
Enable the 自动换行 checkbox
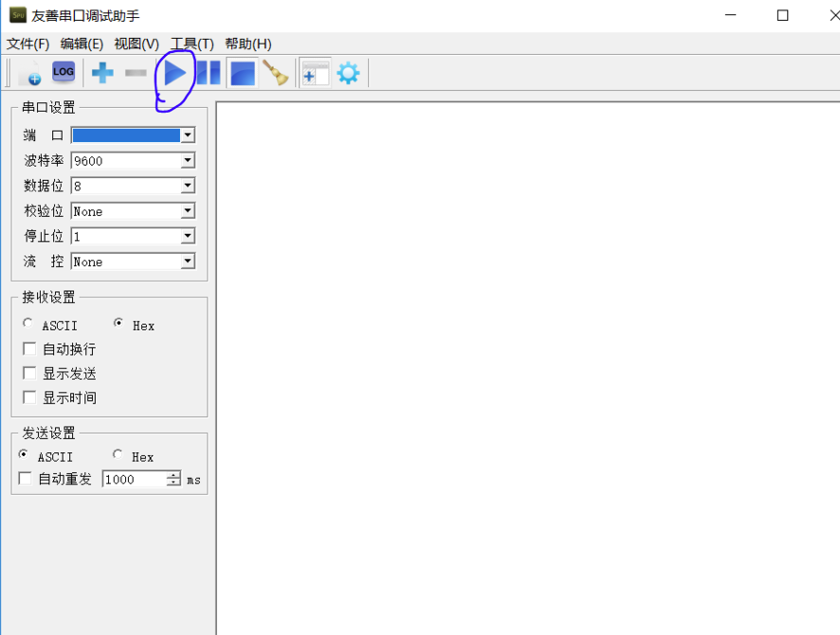coord(29,349)
